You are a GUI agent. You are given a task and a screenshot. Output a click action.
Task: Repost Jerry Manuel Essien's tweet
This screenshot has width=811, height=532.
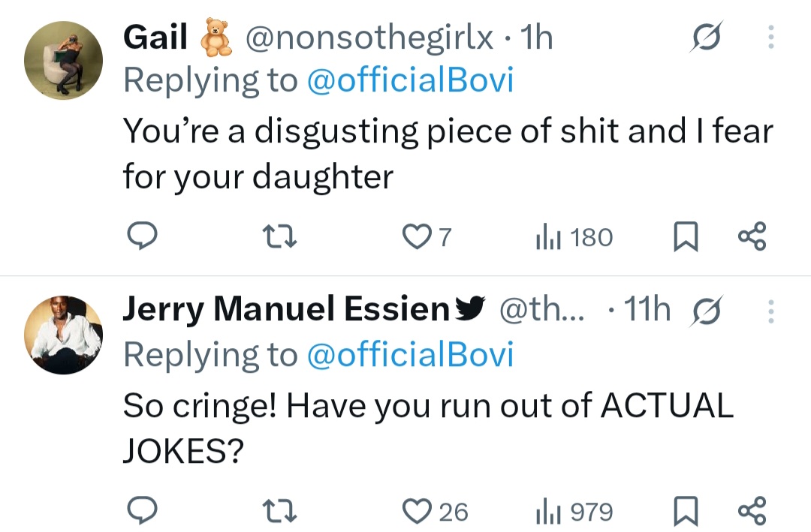point(281,511)
